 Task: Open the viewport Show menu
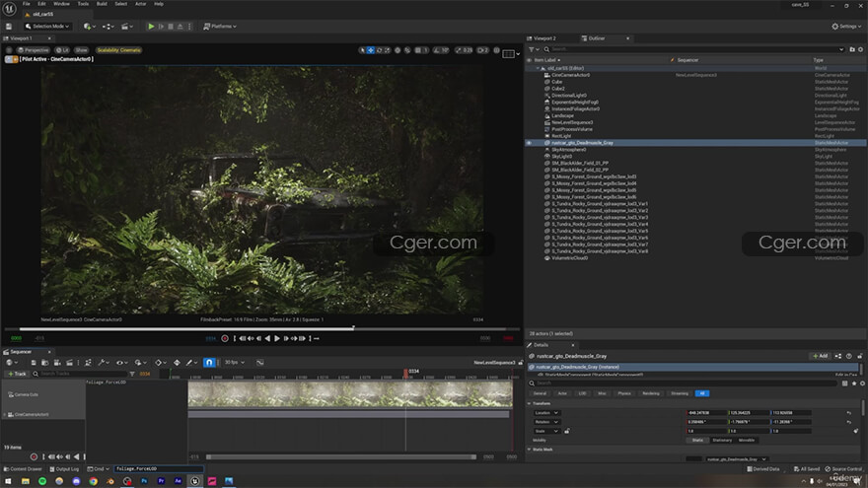[x=81, y=50]
